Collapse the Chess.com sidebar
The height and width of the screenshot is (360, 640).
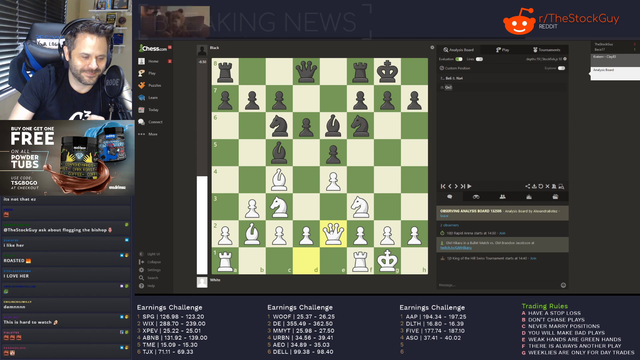(x=150, y=262)
